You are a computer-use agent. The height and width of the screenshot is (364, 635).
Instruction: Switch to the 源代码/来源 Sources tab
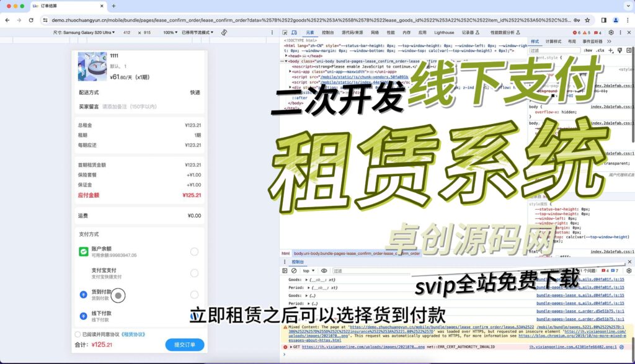[352, 32]
